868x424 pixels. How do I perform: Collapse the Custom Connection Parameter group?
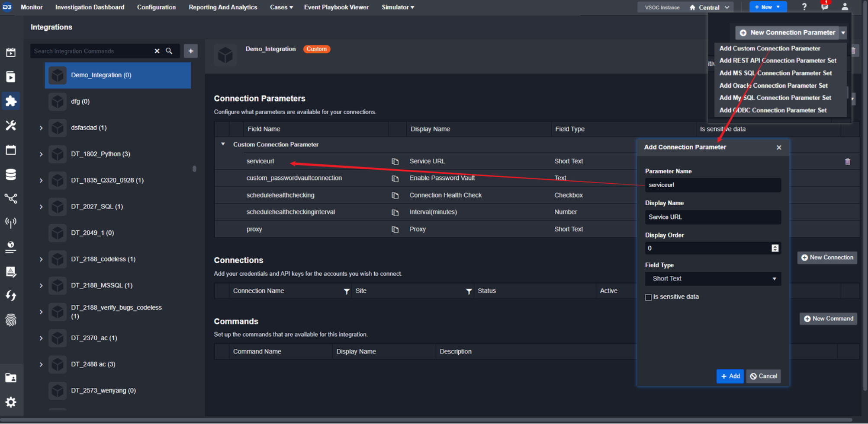223,144
